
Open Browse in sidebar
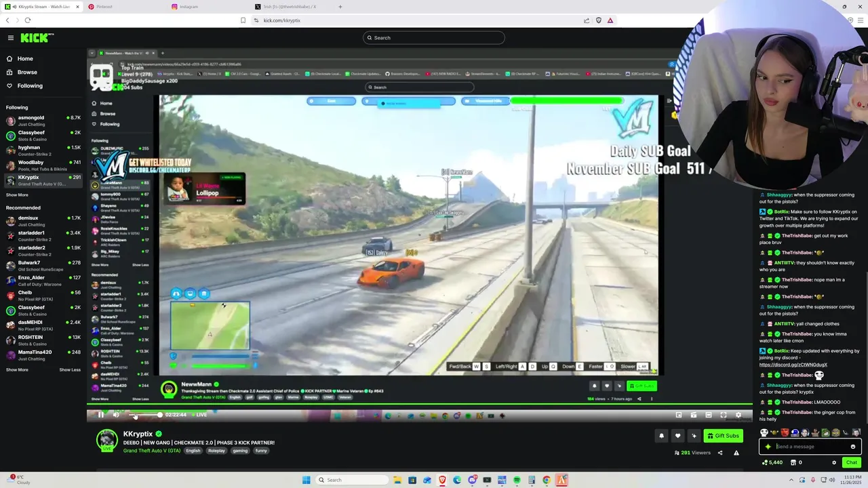(x=27, y=72)
